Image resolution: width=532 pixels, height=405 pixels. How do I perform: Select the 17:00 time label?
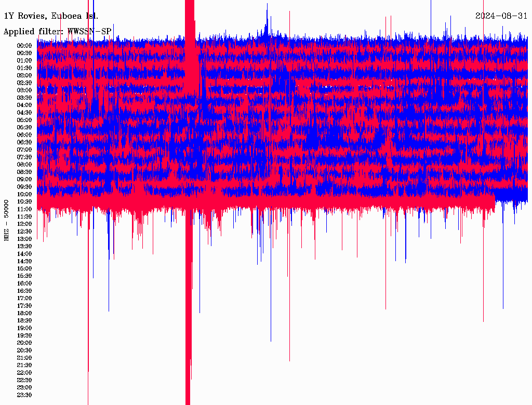tap(24, 299)
